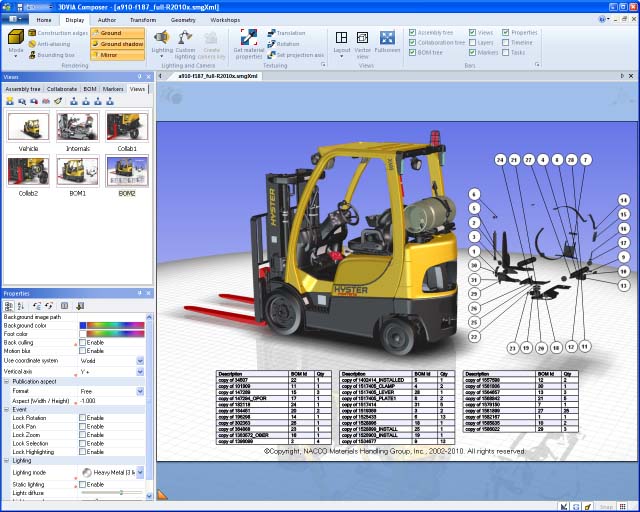Open the Transform ribbon tab
640x512 pixels.
click(x=143, y=20)
